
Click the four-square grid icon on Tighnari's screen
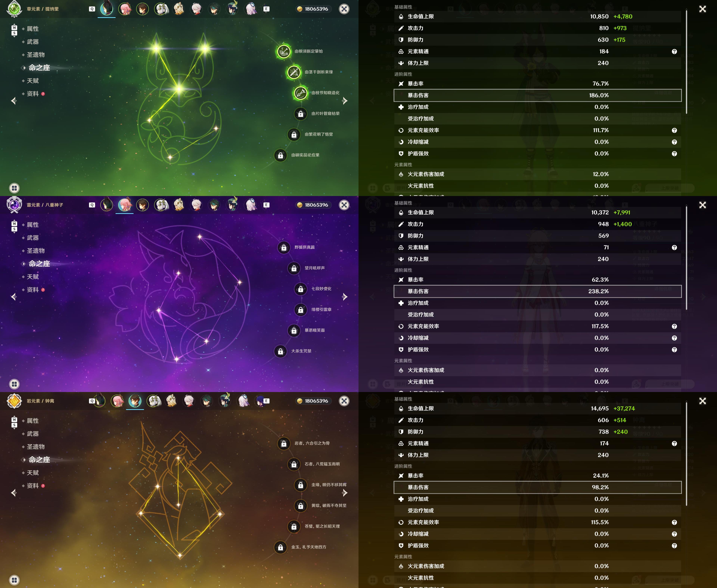pyautogui.click(x=14, y=188)
